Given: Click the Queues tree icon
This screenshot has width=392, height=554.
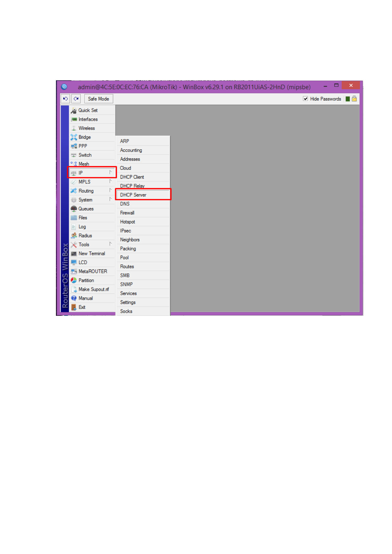Looking at the screenshot, I should (74, 209).
